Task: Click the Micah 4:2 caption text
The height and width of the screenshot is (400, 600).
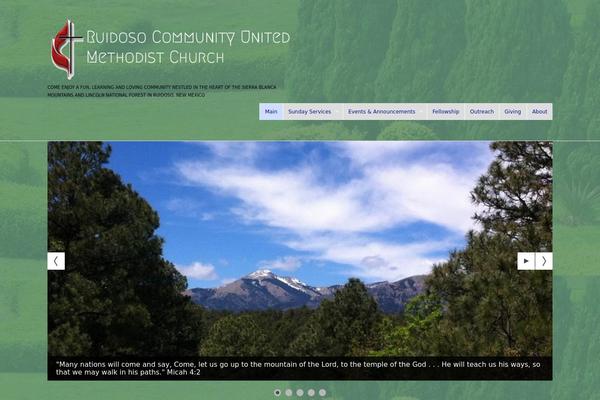Action: 298,368
